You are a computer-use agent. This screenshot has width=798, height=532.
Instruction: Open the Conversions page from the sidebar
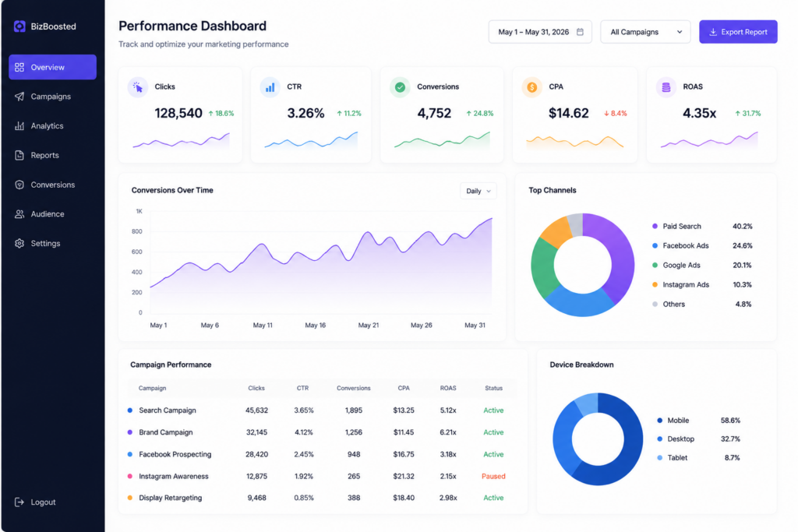coord(52,185)
